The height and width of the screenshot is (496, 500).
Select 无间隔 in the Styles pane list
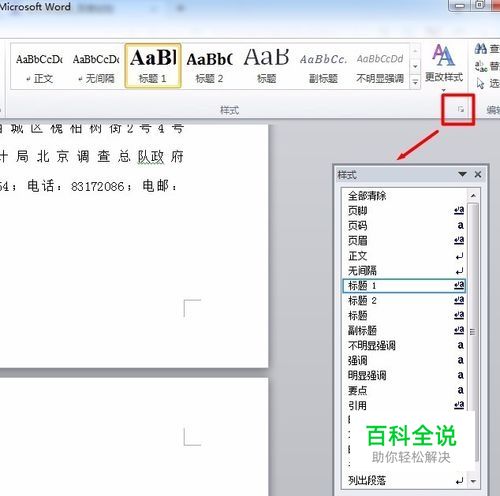tap(404, 271)
